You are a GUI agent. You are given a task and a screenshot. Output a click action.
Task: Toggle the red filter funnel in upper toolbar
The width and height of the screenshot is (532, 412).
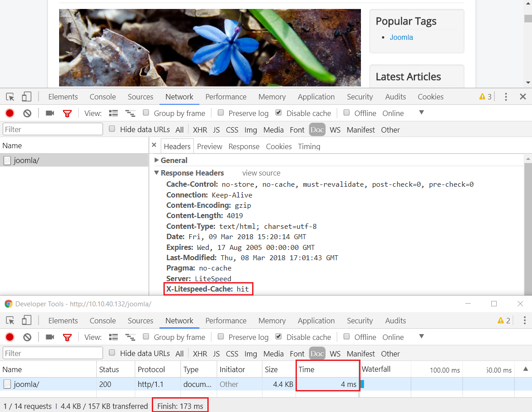coord(67,113)
